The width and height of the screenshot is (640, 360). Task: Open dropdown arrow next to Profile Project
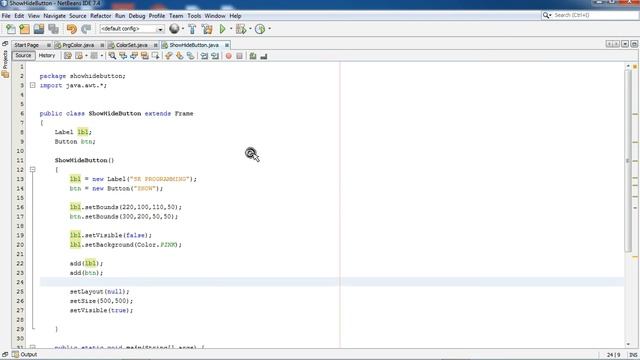[x=269, y=29]
